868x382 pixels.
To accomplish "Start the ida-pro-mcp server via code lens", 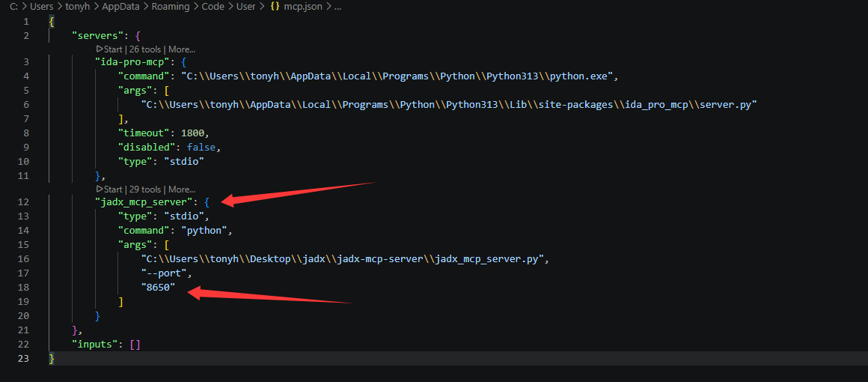I will coord(109,49).
